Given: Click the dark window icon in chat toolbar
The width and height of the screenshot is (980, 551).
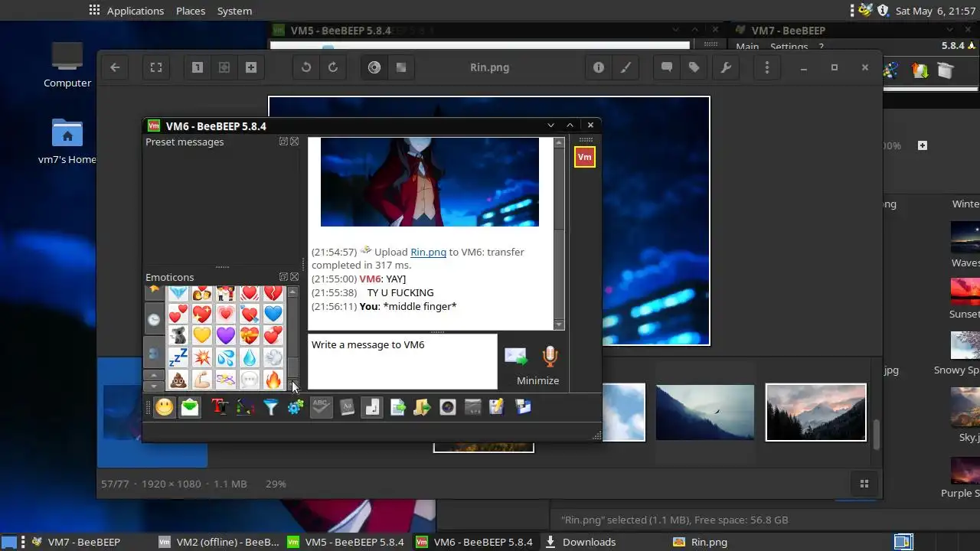Looking at the screenshot, I should [472, 407].
